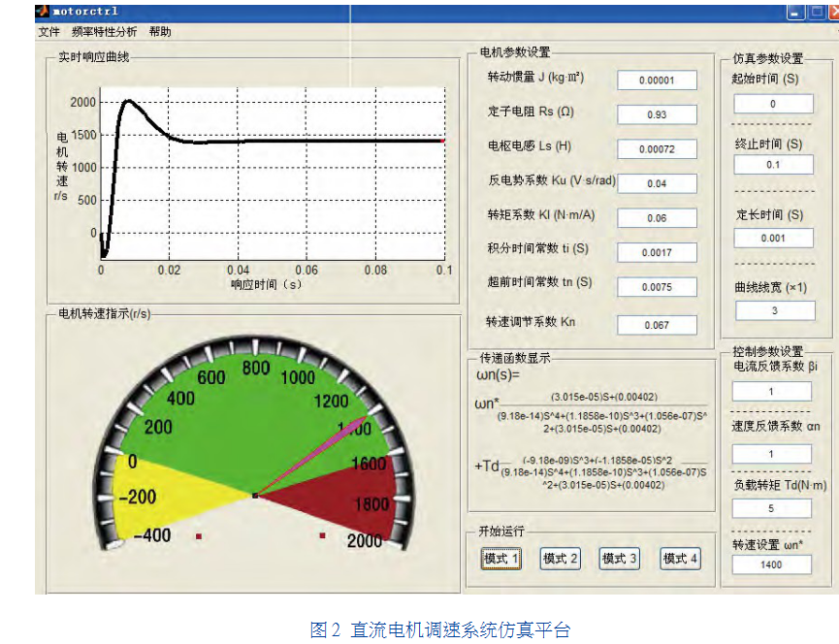Open the 频率特性分析 menu

tap(105, 32)
